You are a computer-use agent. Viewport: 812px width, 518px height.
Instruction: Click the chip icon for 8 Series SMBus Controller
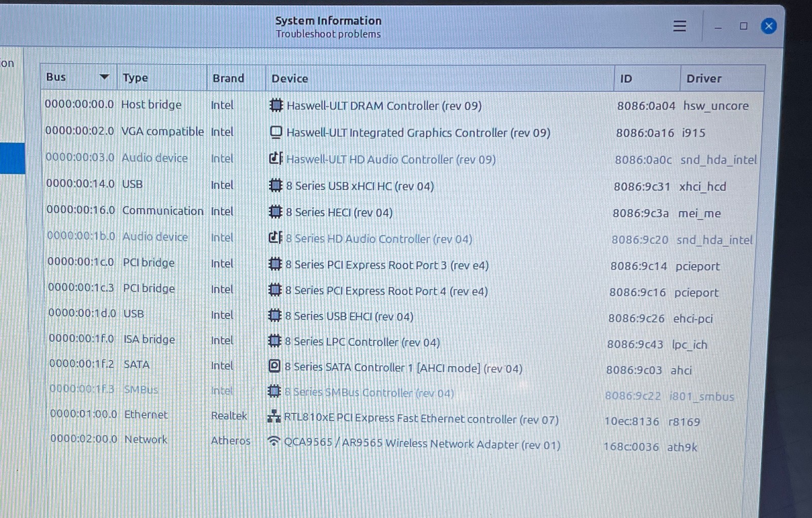pos(274,392)
